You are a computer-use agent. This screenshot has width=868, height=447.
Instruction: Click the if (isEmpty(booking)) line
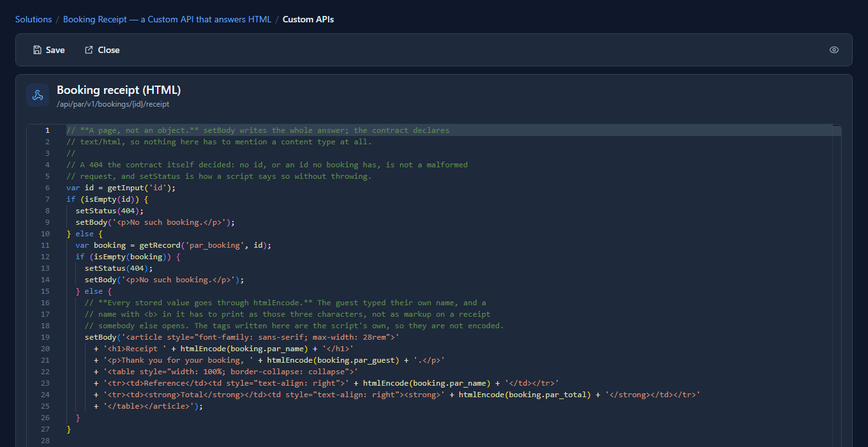(x=128, y=257)
